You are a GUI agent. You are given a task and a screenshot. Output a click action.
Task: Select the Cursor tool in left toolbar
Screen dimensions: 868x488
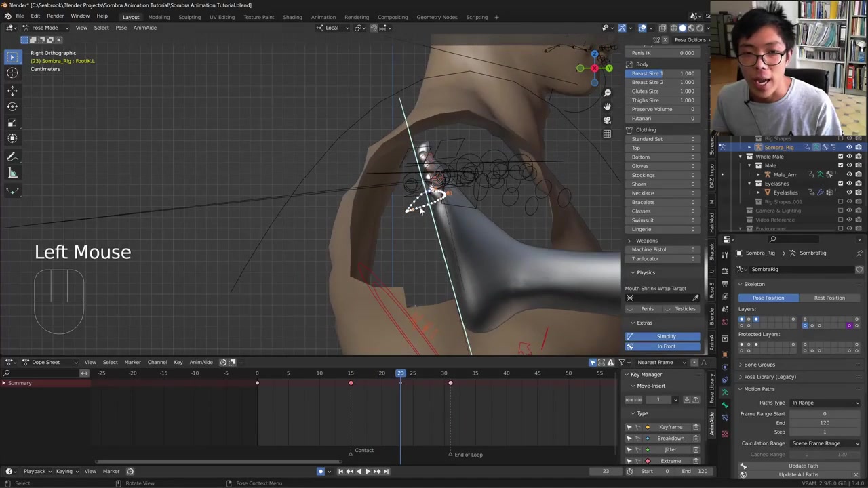pyautogui.click(x=12, y=73)
